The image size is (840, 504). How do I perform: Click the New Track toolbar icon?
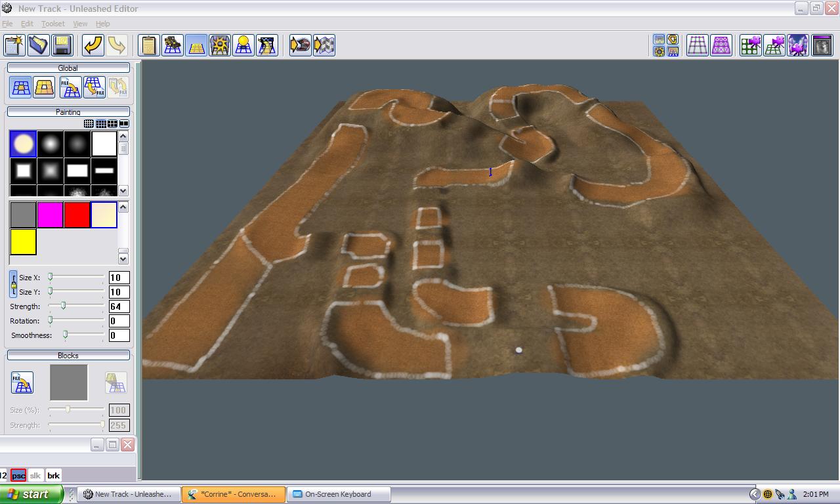coord(14,45)
